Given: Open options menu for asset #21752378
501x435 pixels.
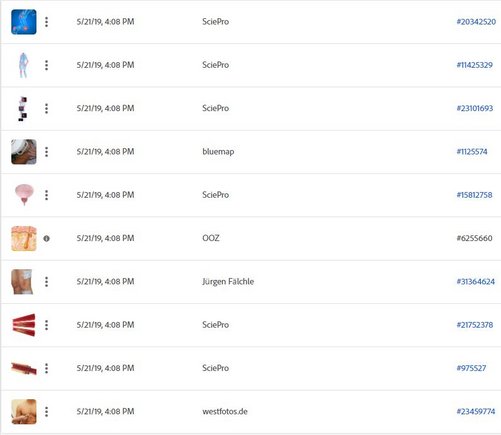Looking at the screenshot, I should (x=46, y=325).
